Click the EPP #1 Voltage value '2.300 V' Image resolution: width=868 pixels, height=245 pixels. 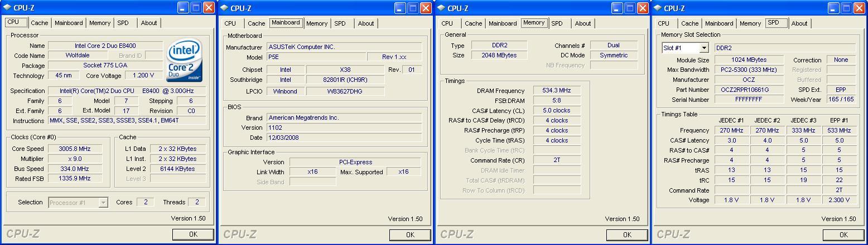(839, 200)
